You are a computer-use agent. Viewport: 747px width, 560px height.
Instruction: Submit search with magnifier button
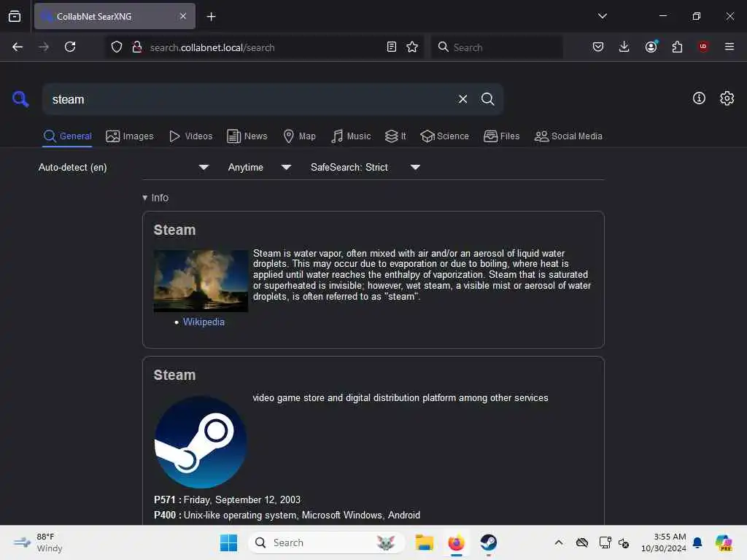(x=487, y=99)
